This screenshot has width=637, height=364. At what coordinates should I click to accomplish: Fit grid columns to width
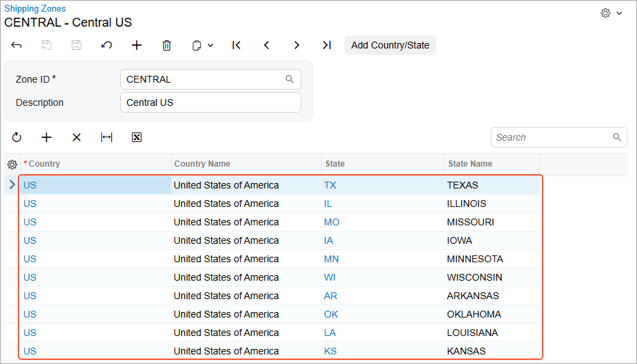click(x=107, y=137)
